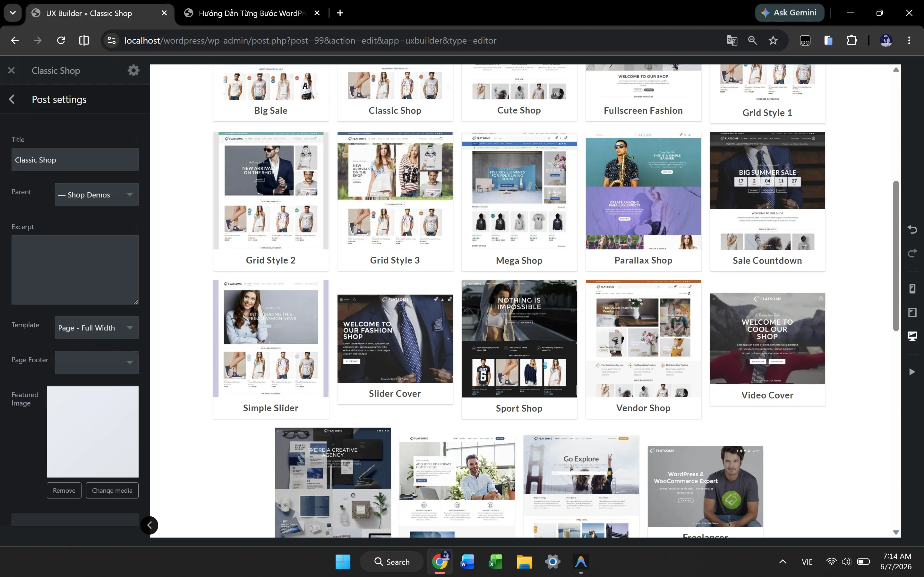Image resolution: width=924 pixels, height=577 pixels.
Task: Switch to mobile preview icon
Action: [912, 288]
